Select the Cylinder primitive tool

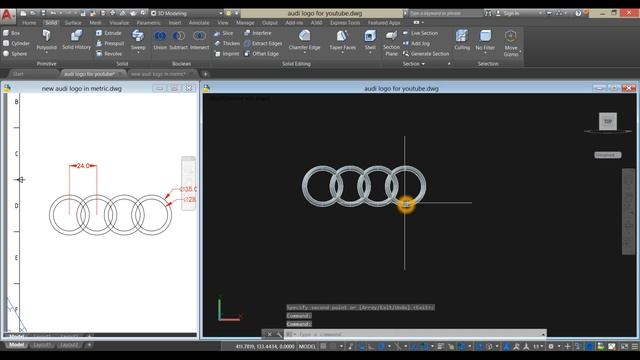point(16,43)
